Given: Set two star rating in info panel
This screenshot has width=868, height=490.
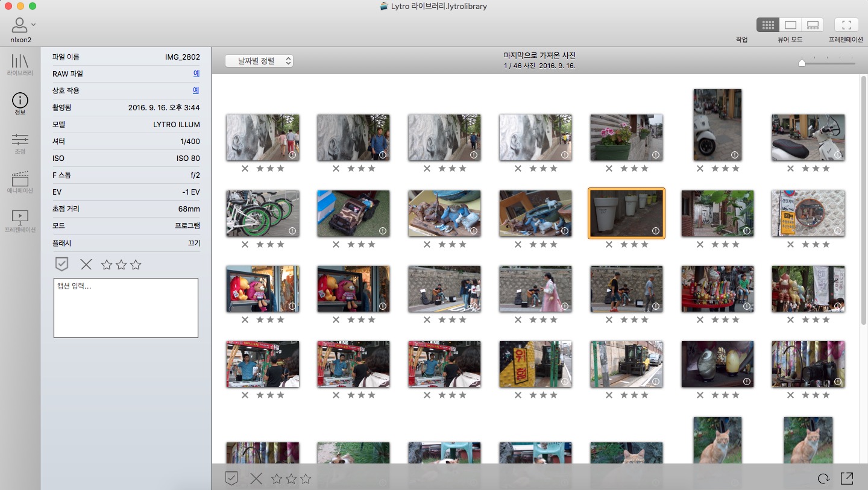Looking at the screenshot, I should (x=121, y=265).
